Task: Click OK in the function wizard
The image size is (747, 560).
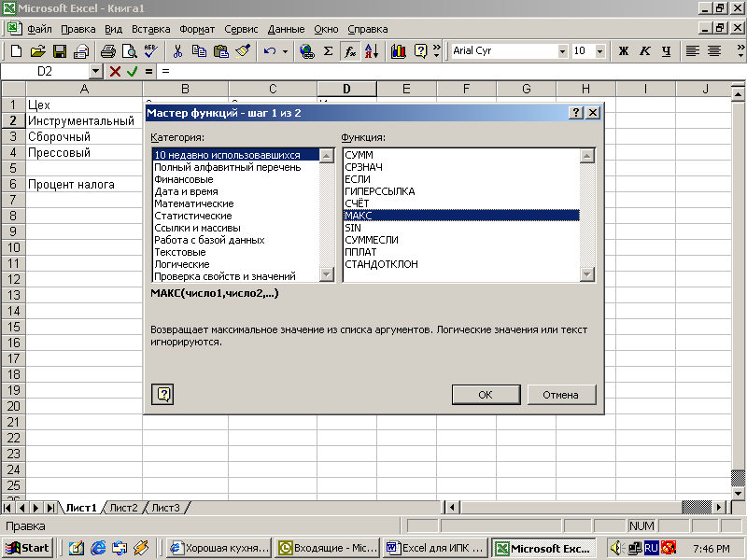Action: (x=486, y=395)
